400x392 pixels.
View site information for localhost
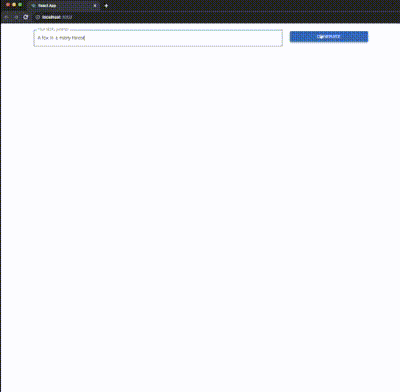[38, 17]
